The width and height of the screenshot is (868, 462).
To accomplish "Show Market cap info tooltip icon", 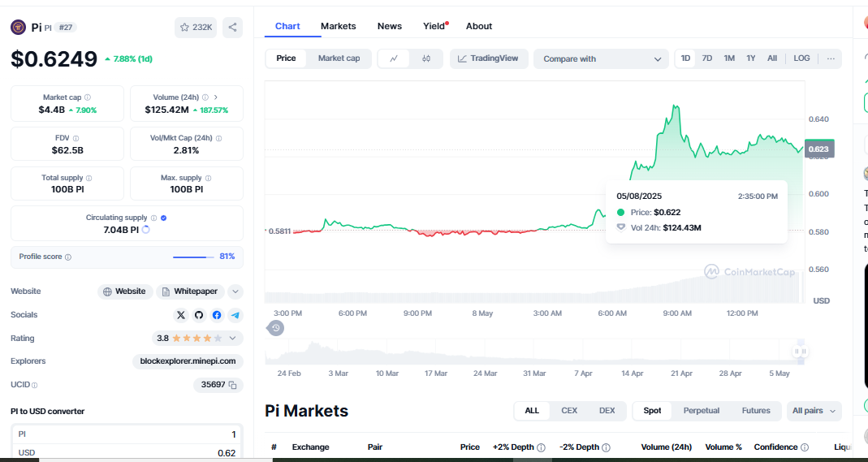I will (88, 97).
